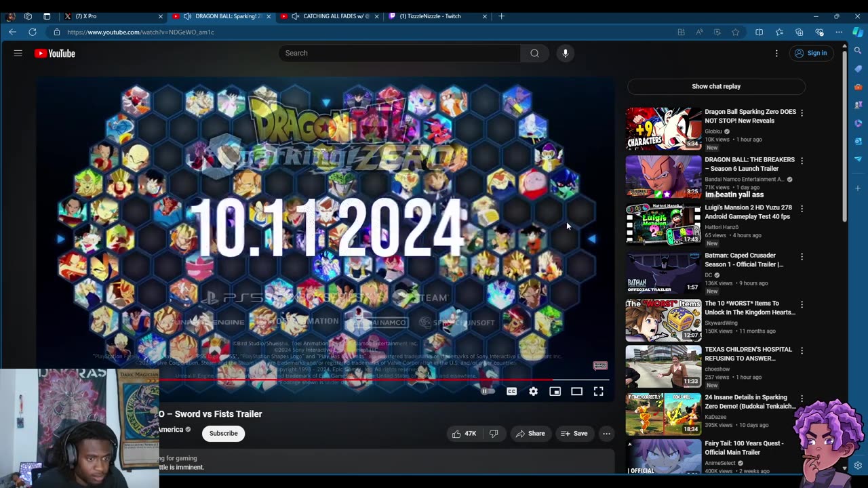Focus the YouTube Search field
868x488 pixels.
tap(399, 53)
